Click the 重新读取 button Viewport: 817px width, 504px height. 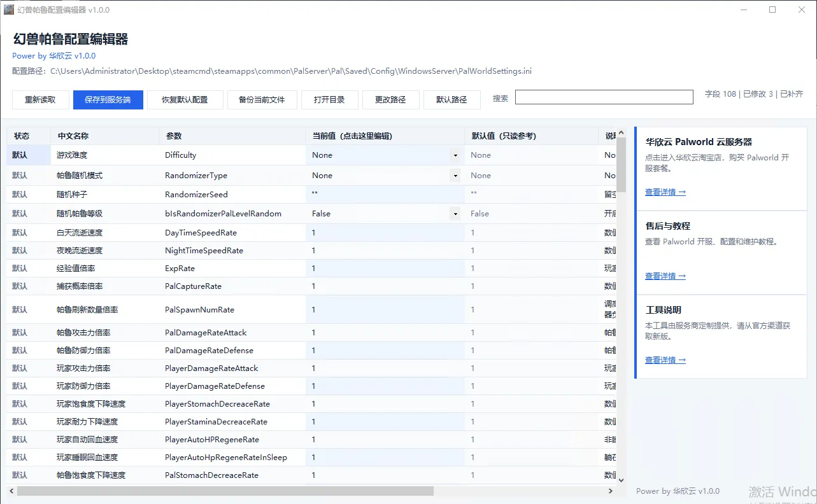[x=40, y=100]
